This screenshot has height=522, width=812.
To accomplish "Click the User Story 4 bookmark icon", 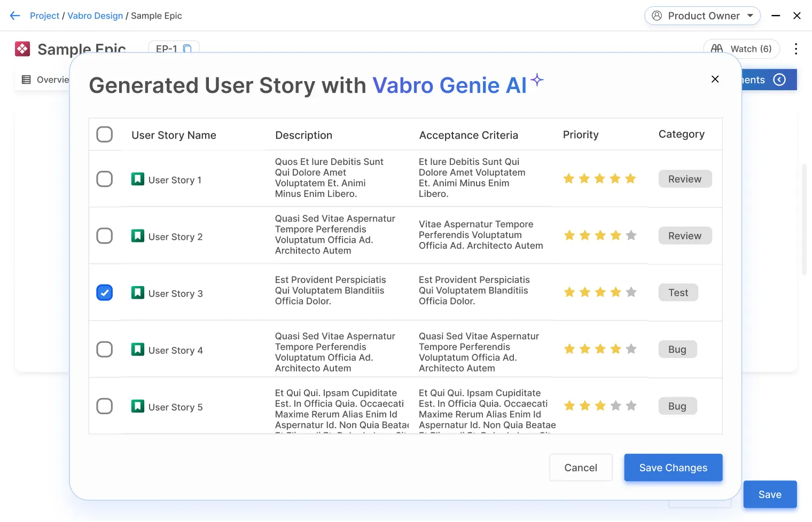I will tap(138, 350).
